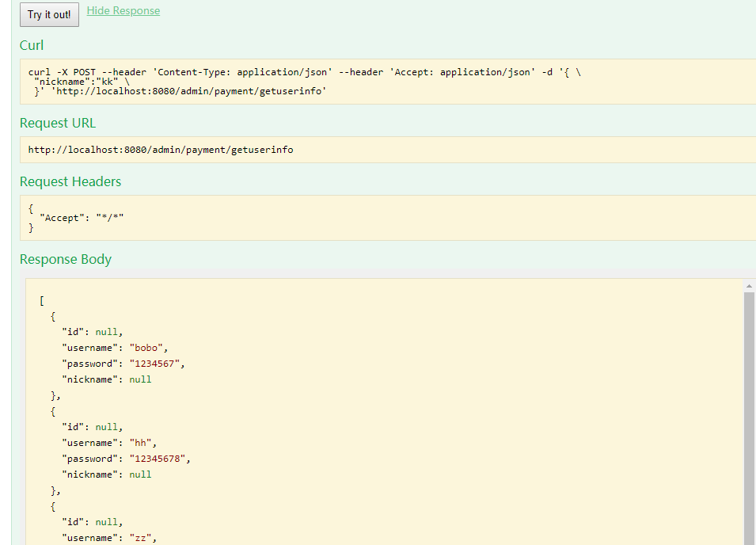Click the username value "zz"
This screenshot has height=545, width=756.
click(140, 538)
